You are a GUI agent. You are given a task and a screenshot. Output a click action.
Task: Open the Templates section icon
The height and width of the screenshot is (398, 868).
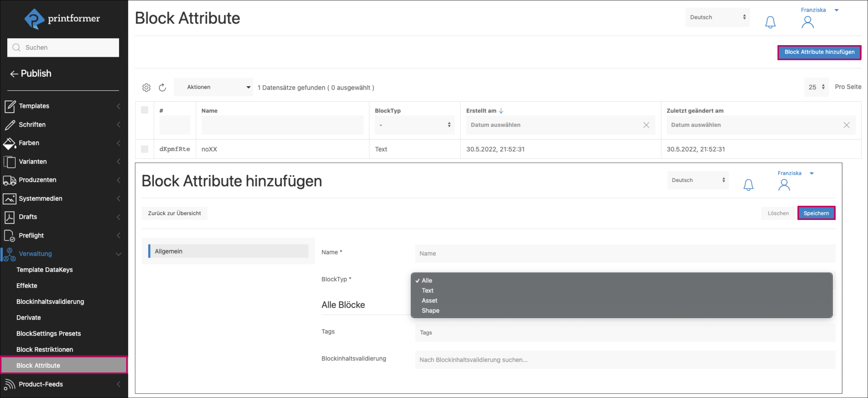tap(9, 106)
